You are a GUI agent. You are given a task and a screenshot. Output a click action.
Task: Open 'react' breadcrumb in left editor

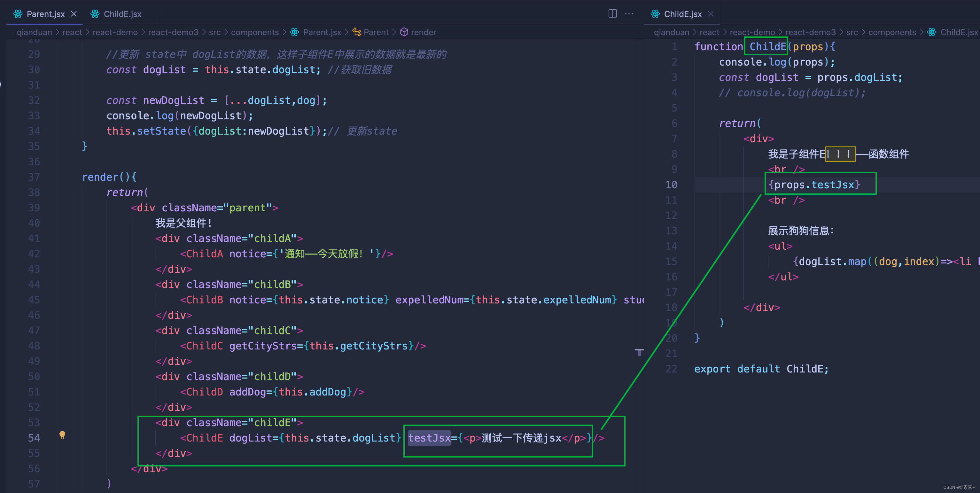click(x=72, y=32)
